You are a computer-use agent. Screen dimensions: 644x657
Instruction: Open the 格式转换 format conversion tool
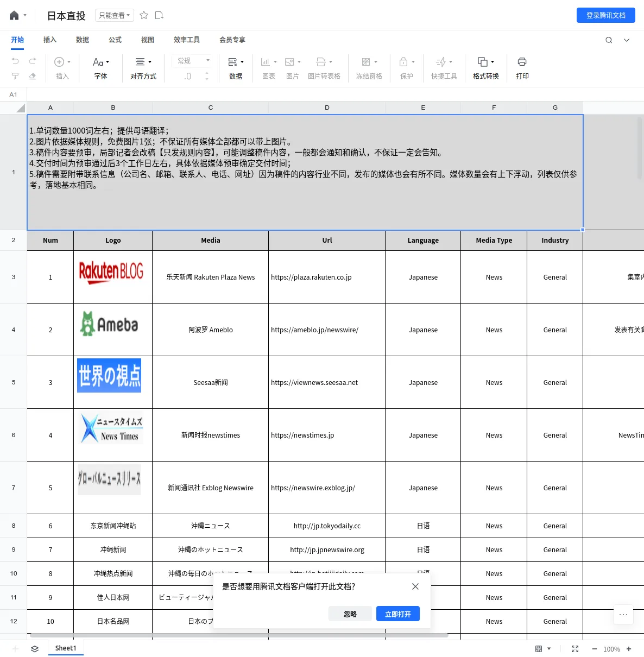[x=485, y=68]
